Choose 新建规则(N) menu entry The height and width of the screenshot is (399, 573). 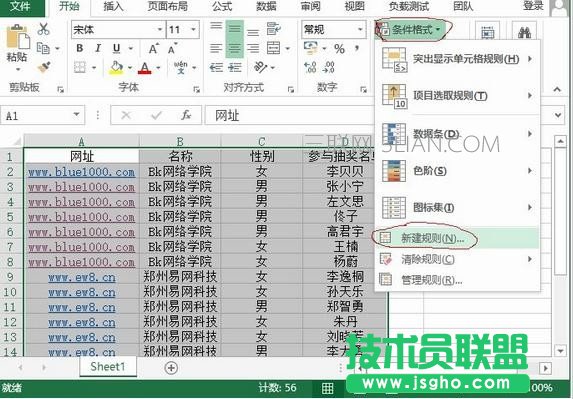pyautogui.click(x=457, y=238)
